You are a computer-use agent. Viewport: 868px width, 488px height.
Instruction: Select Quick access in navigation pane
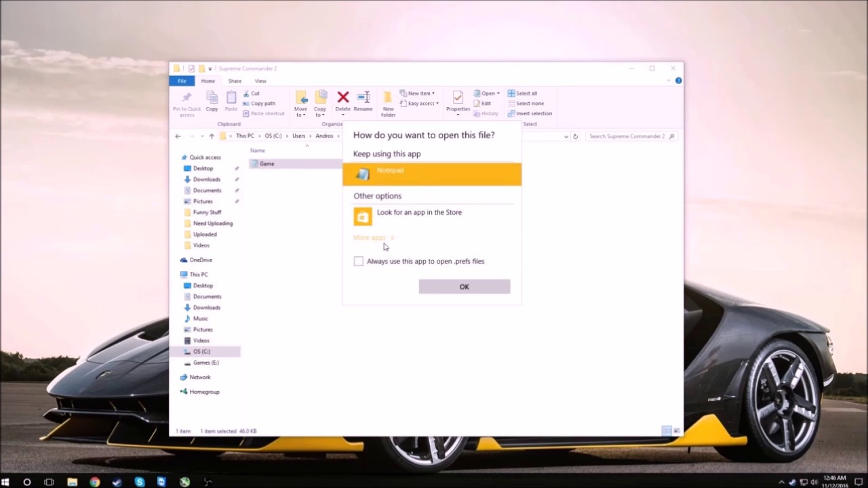[x=205, y=157]
